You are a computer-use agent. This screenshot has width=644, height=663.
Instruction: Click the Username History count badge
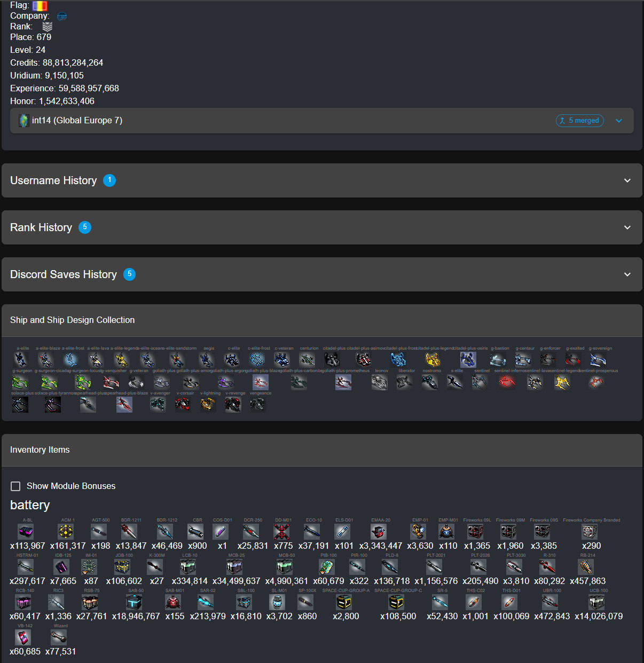pyautogui.click(x=109, y=180)
